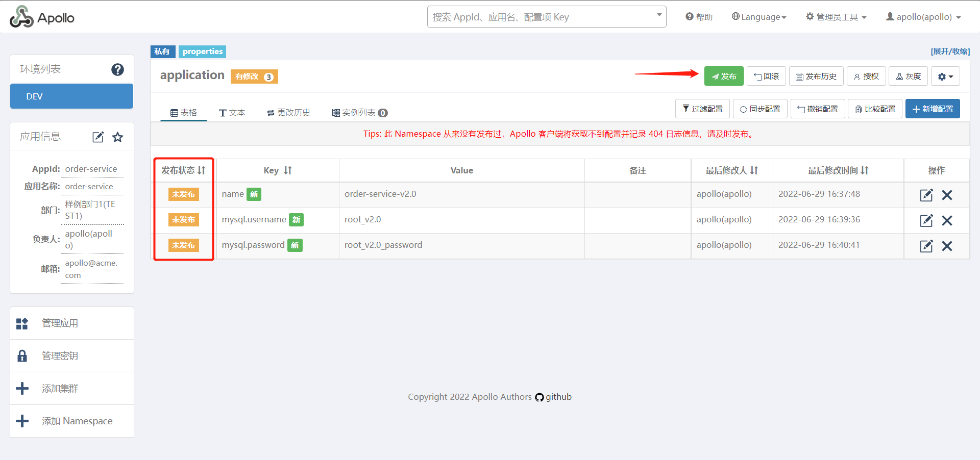Expand the 管理员工具 menu
This screenshot has width=980, height=460.
click(x=836, y=17)
